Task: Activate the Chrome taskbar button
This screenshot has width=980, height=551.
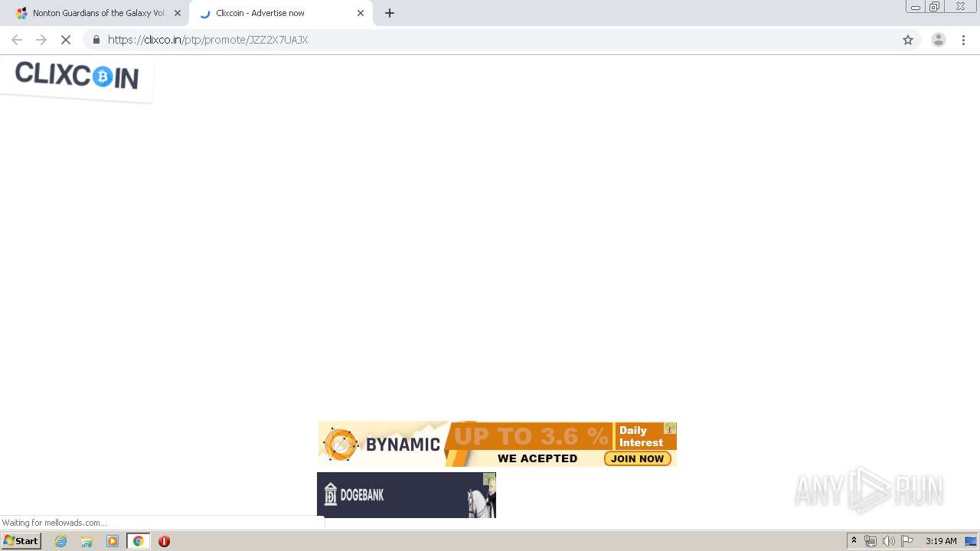Action: [138, 541]
